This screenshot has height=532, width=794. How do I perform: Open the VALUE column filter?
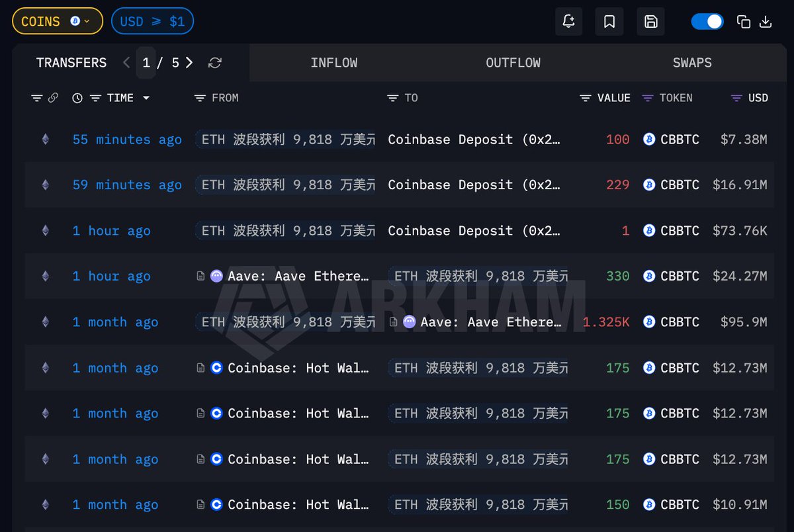coord(585,98)
